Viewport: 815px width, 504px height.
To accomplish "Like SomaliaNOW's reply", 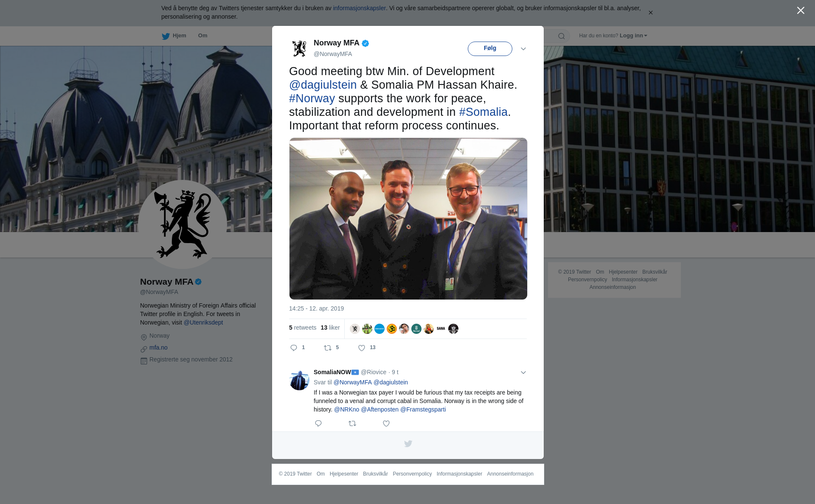I will pyautogui.click(x=386, y=423).
